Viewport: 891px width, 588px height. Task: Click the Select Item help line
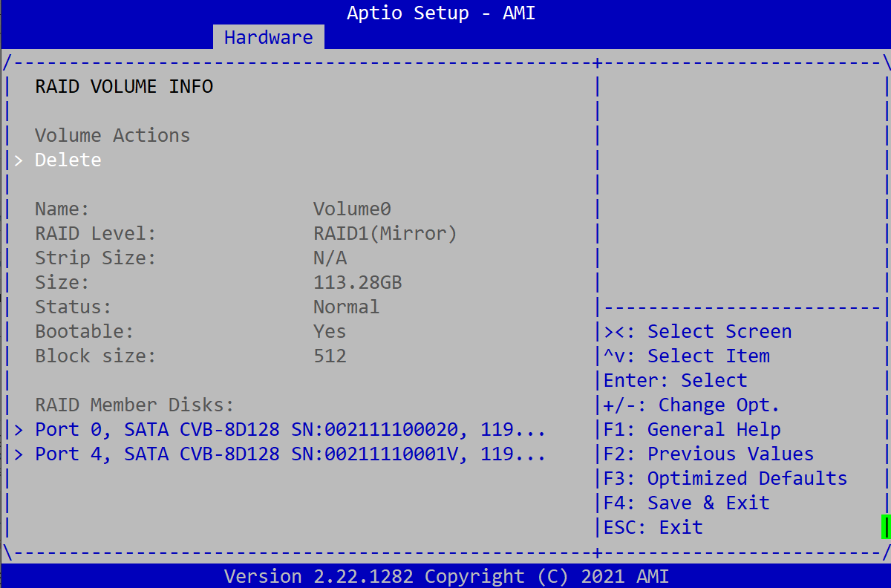[x=687, y=356]
